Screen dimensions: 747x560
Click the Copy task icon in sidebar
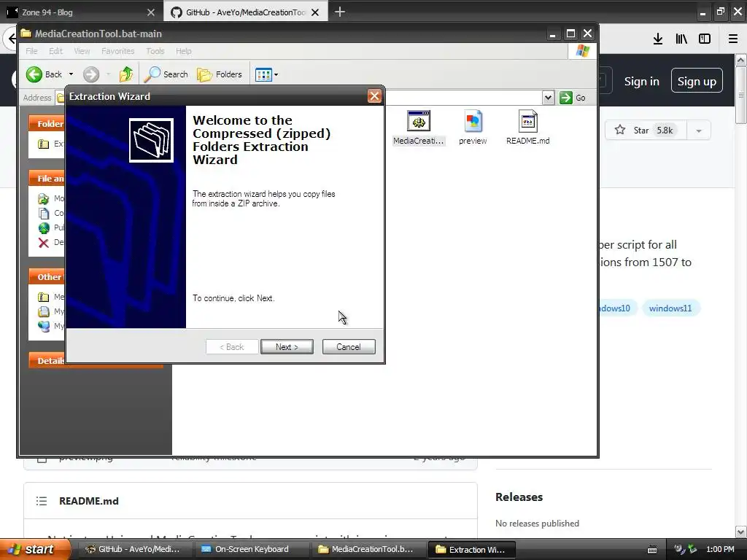pyautogui.click(x=43, y=214)
